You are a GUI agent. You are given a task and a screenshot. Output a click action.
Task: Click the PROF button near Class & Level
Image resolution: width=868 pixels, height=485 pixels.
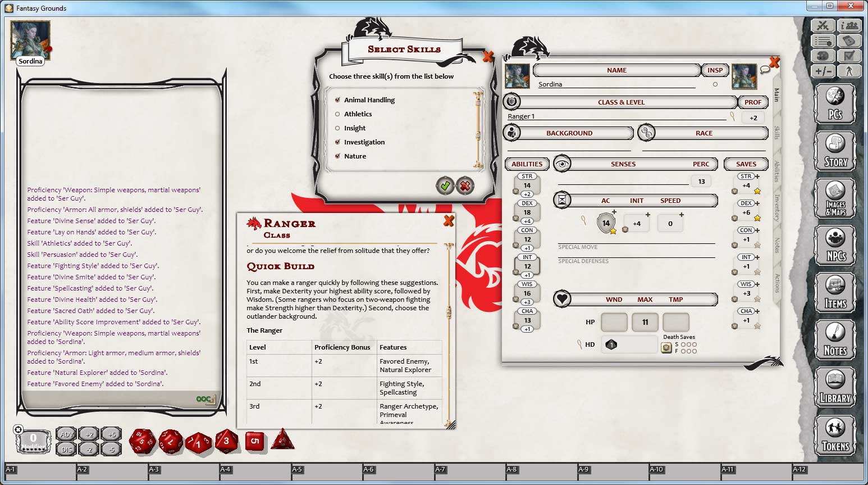pyautogui.click(x=752, y=102)
